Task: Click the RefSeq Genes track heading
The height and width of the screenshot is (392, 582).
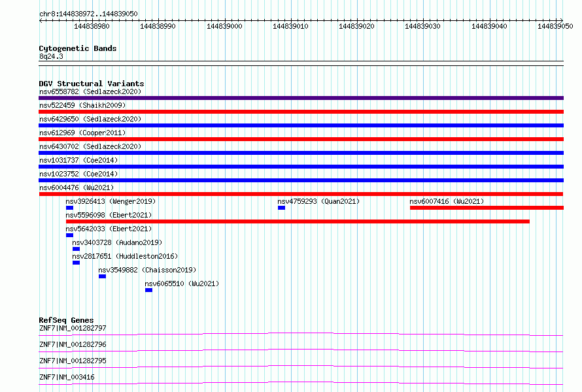Action: (66, 319)
